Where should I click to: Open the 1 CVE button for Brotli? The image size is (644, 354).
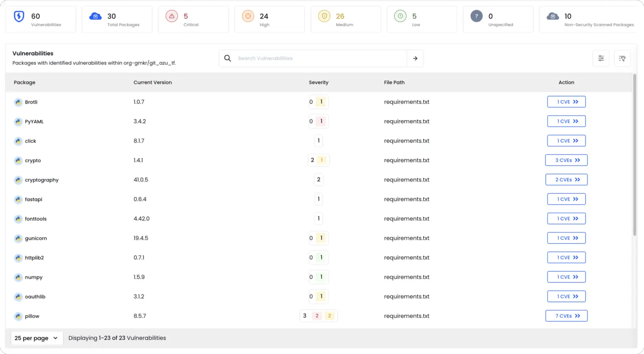566,102
